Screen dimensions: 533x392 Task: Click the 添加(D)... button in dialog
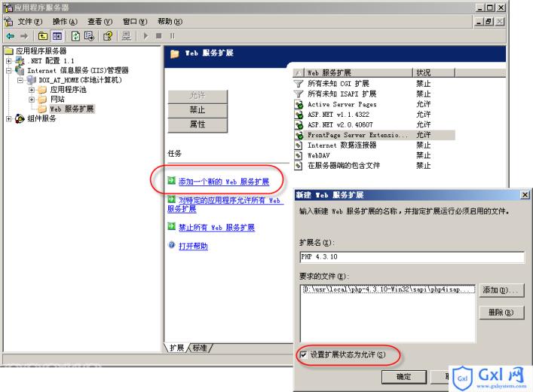click(501, 290)
